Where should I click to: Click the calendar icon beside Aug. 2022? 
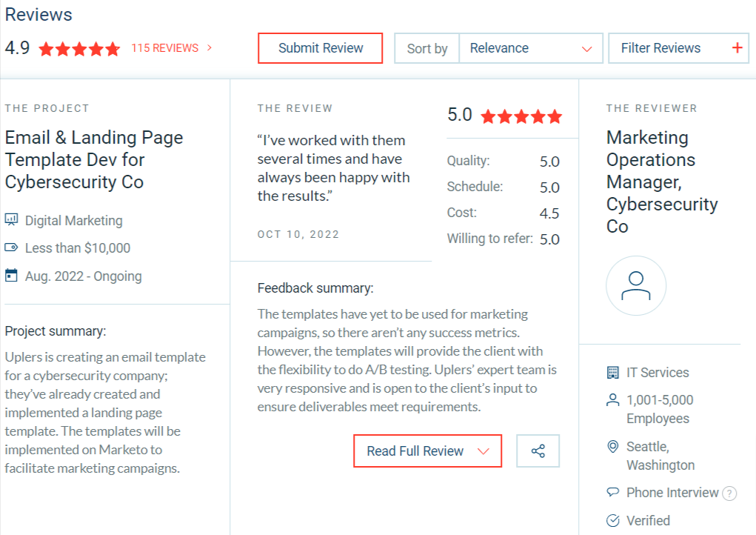(x=11, y=276)
